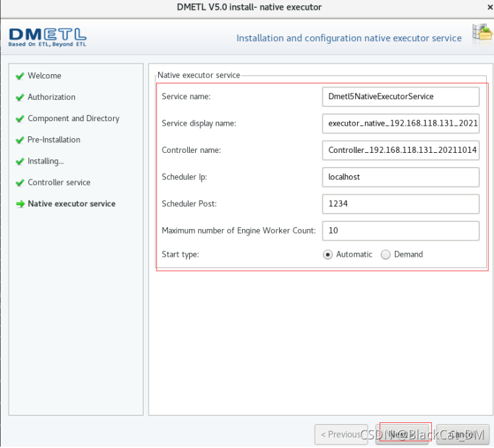Viewport: 494px width, 448px height.
Task: Click the Controller service step
Action: pyautogui.click(x=59, y=183)
